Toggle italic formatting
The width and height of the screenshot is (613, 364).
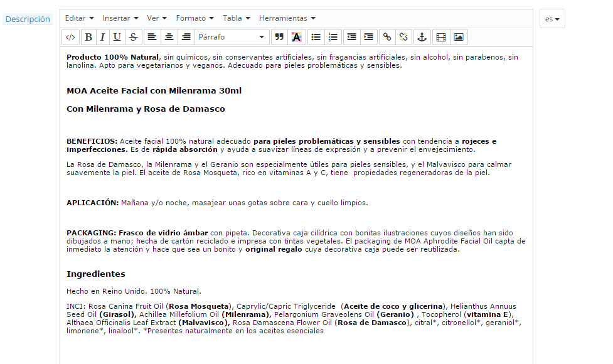[x=102, y=37]
